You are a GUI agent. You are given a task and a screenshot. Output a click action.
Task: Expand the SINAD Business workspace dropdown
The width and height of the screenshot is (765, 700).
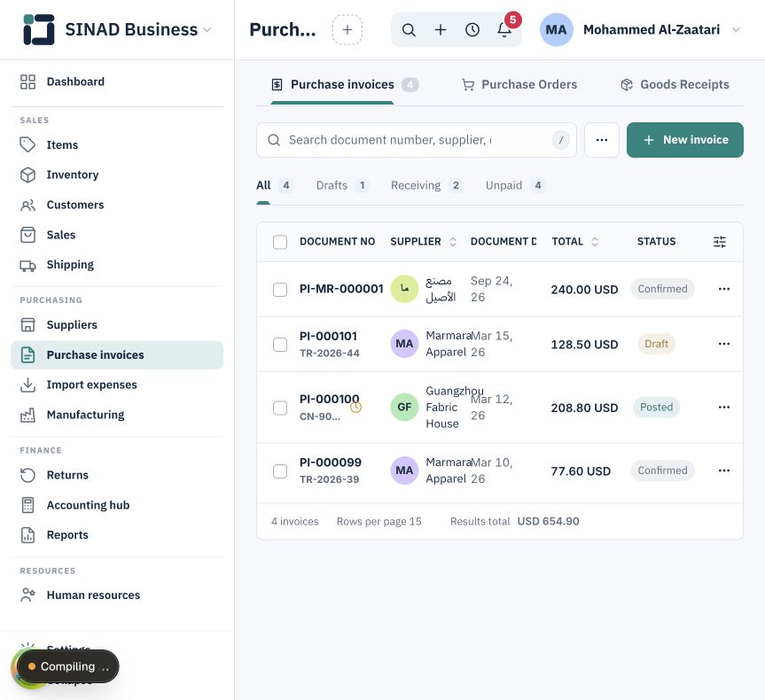point(207,30)
